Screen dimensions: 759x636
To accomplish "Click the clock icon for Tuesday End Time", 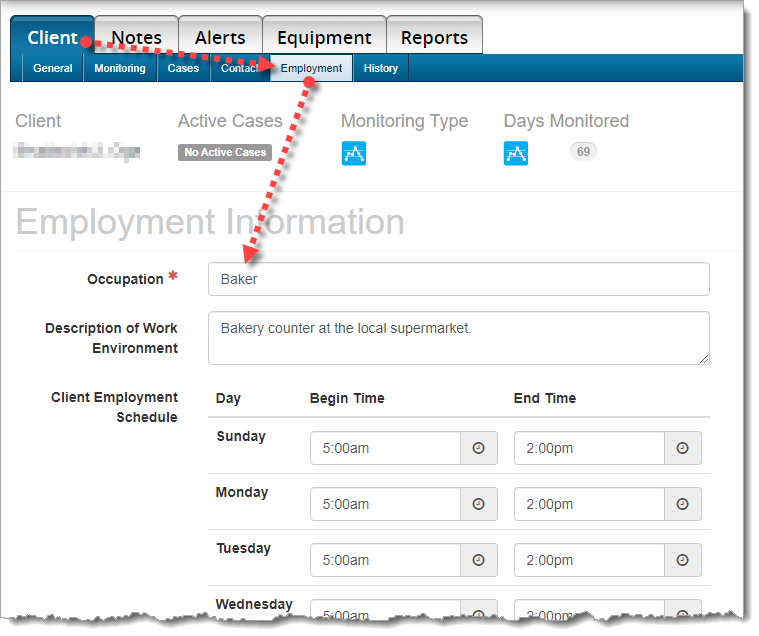I will coord(682,560).
